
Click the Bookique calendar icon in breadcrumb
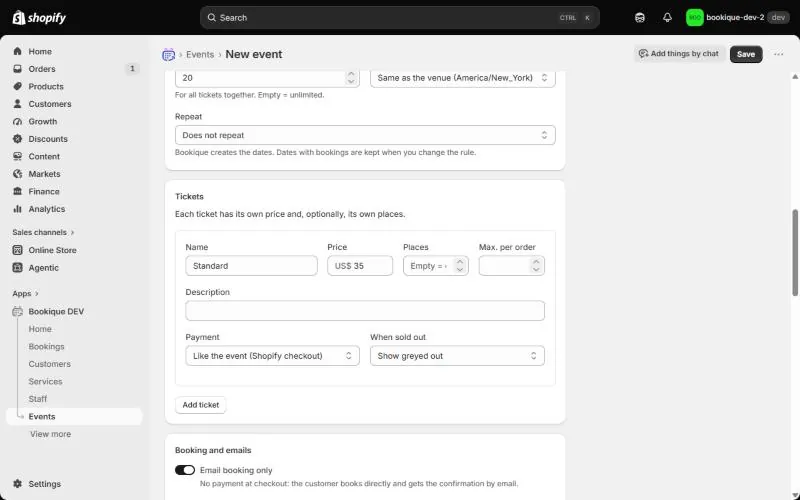(x=168, y=55)
